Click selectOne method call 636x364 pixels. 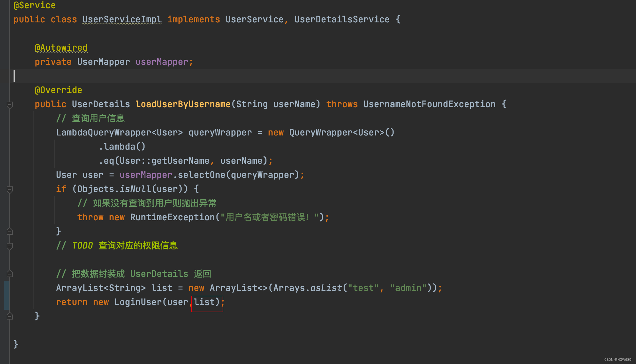click(x=201, y=175)
